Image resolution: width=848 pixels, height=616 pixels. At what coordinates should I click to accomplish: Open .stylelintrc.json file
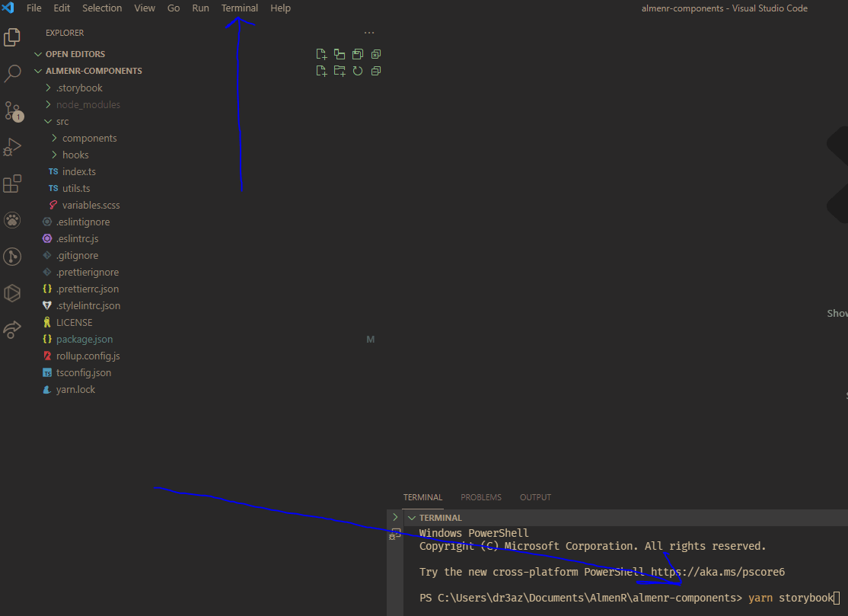pos(88,305)
